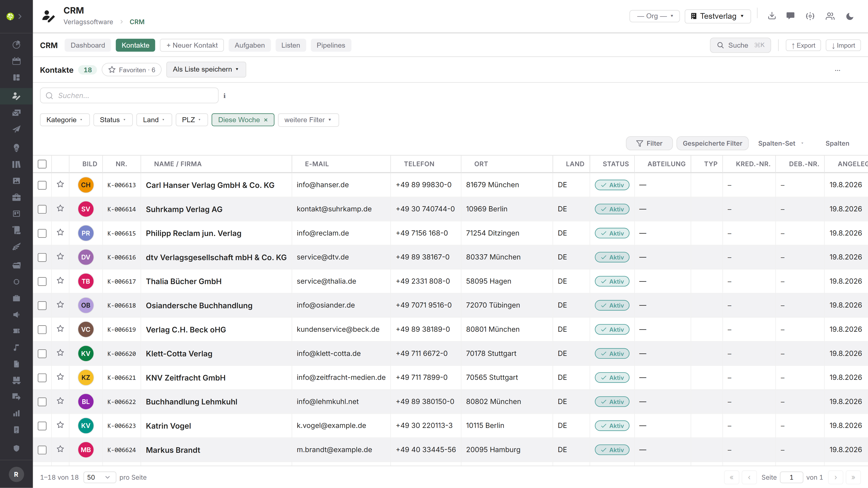The width and height of the screenshot is (868, 488).
Task: Select the Suhrkamp Verlag AG row checkbox
Action: (x=42, y=209)
